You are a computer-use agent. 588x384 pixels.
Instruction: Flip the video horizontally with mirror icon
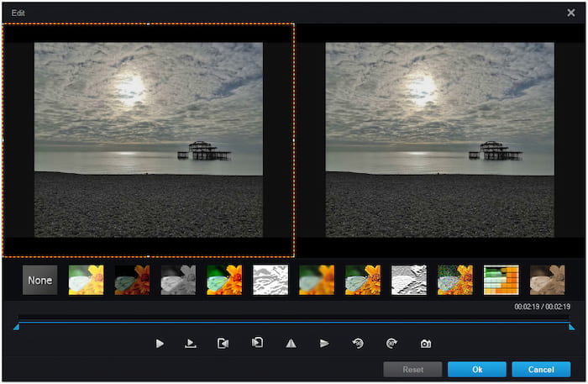click(x=291, y=344)
